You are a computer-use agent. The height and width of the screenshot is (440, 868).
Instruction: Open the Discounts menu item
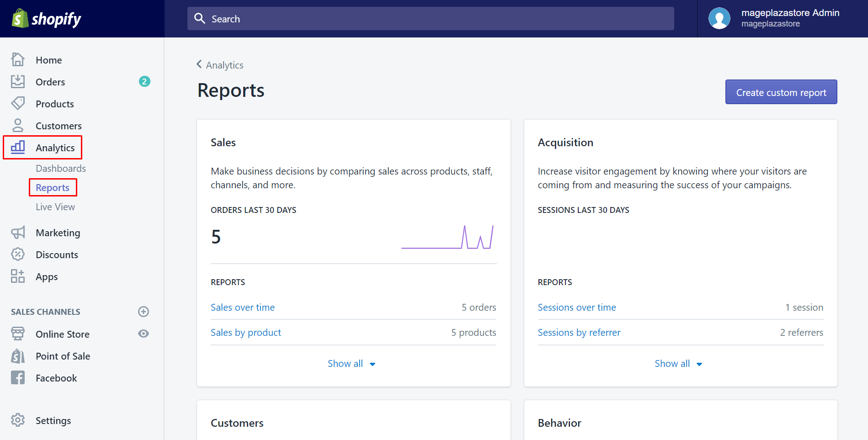tap(57, 254)
